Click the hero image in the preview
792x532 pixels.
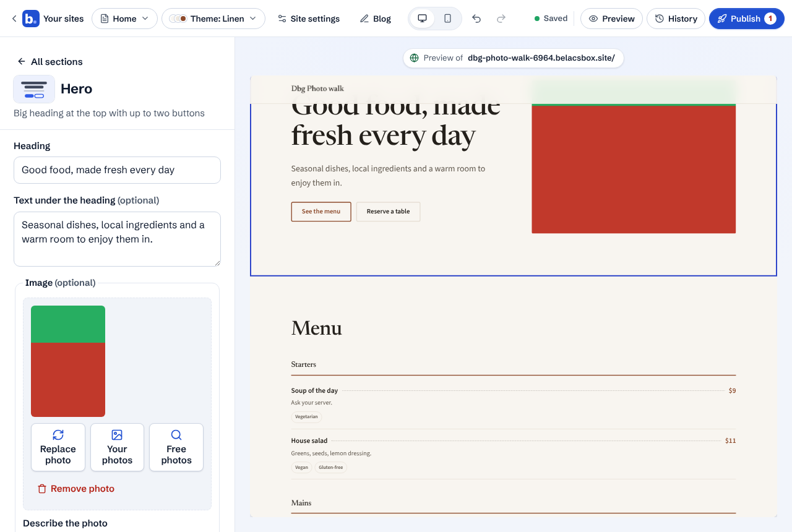[634, 168]
